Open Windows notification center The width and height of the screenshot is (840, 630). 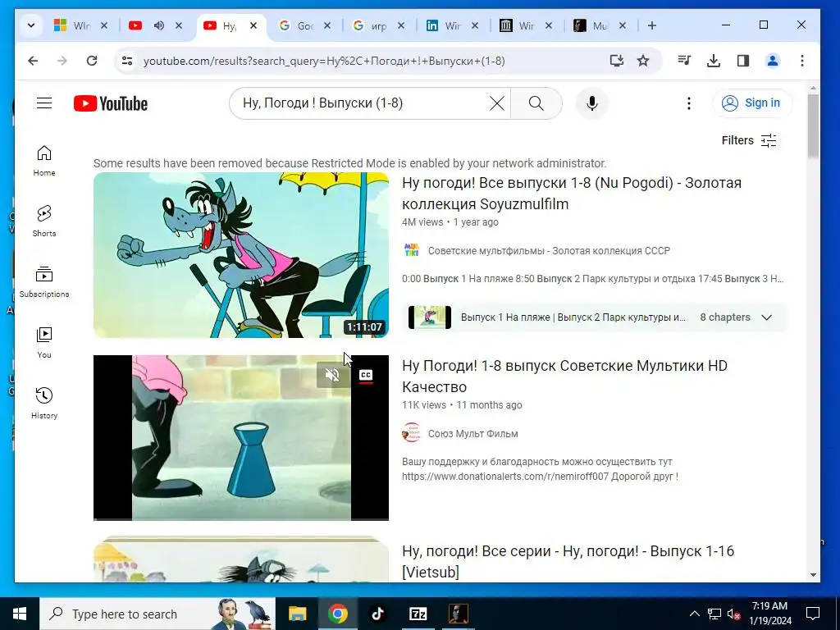(813, 614)
